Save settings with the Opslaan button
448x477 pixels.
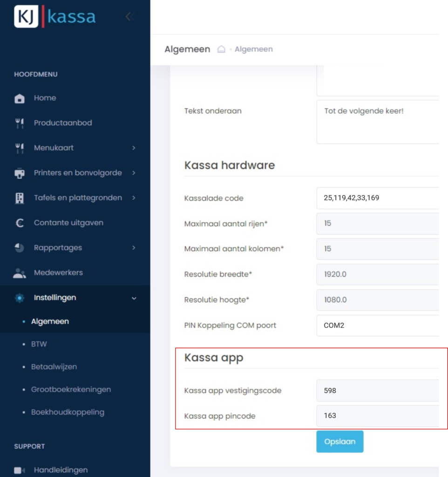[x=339, y=442]
